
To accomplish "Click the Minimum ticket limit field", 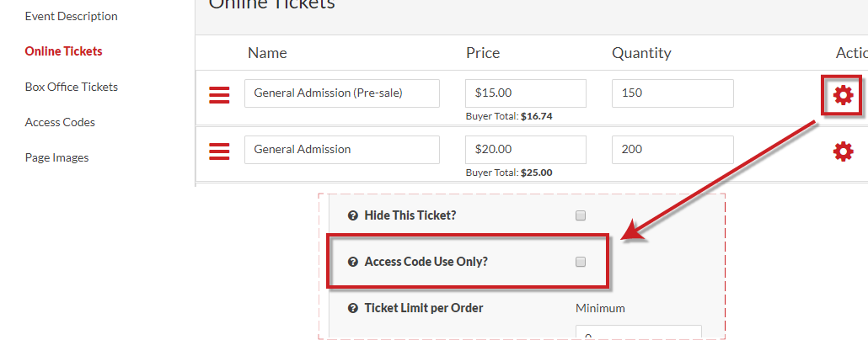I will (x=639, y=332).
